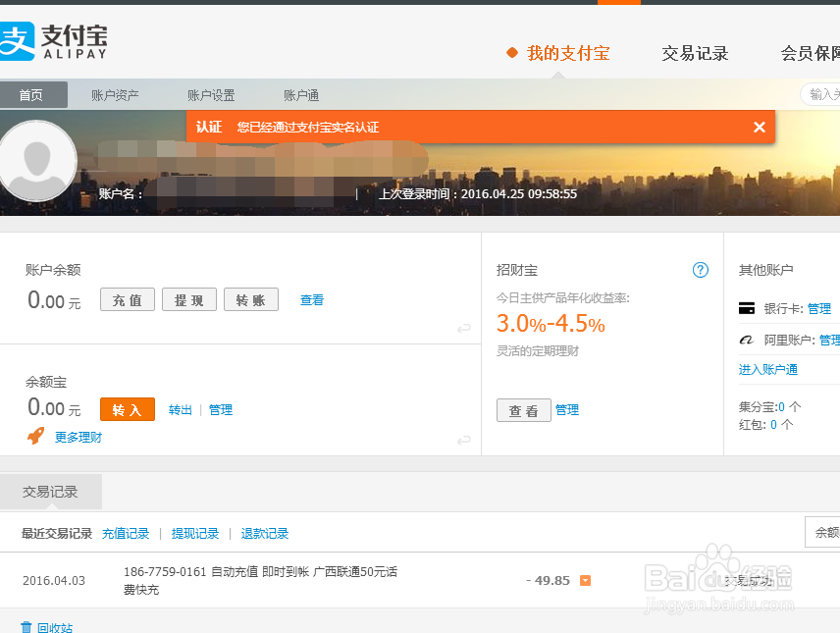Click the 3.0%-4.5% yield rate text

(551, 323)
